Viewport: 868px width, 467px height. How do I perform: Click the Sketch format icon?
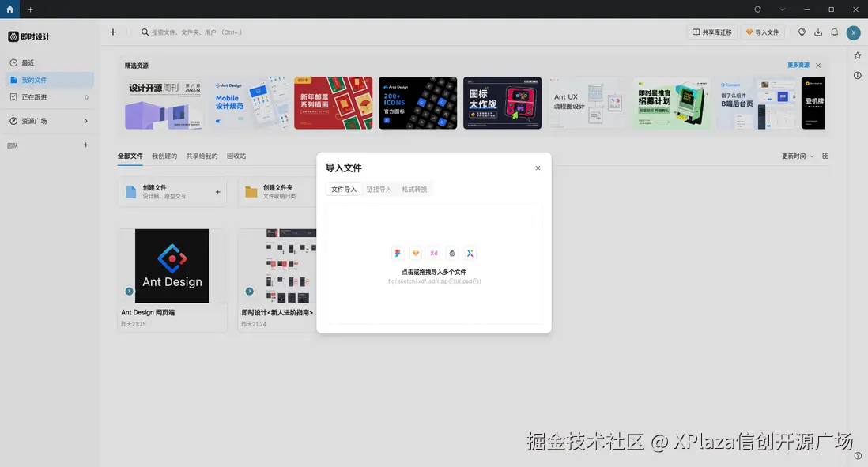[416, 253]
